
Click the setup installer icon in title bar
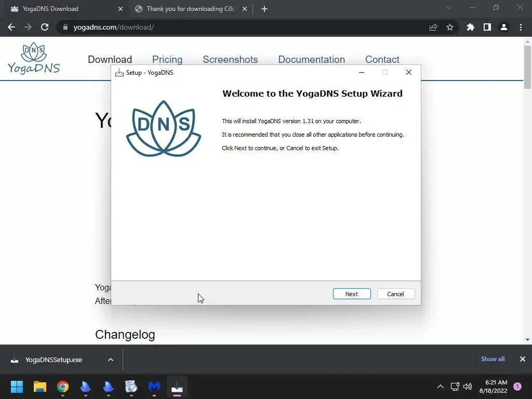pos(119,73)
